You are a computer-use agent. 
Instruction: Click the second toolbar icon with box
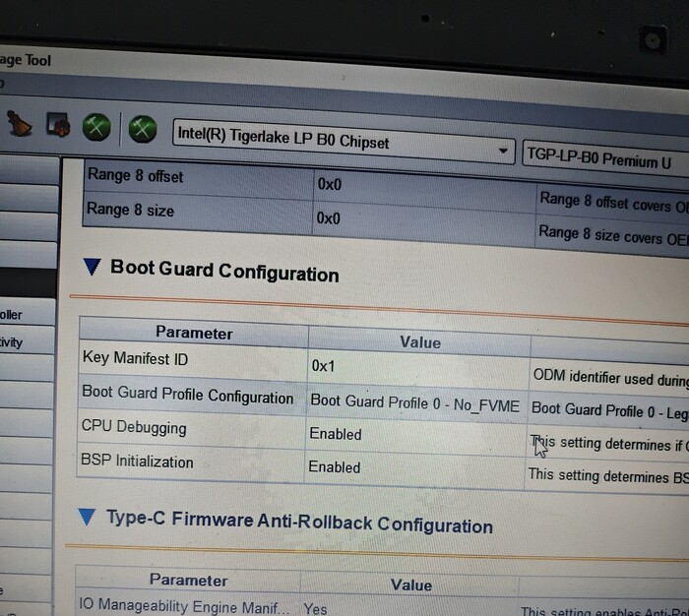coord(58,125)
